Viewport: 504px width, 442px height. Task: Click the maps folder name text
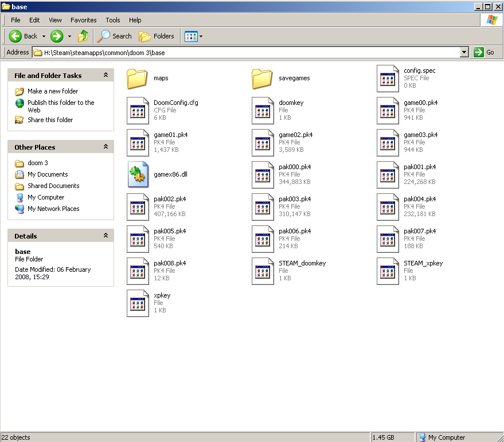click(161, 78)
